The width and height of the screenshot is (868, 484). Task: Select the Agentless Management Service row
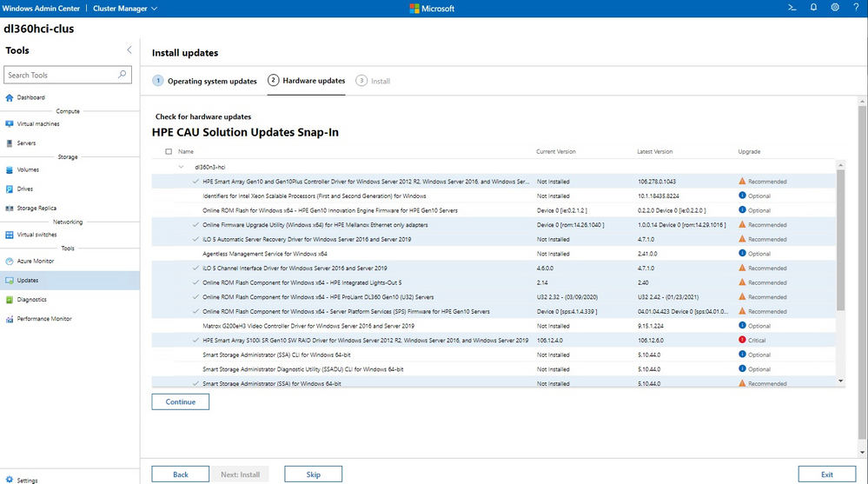pos(195,254)
